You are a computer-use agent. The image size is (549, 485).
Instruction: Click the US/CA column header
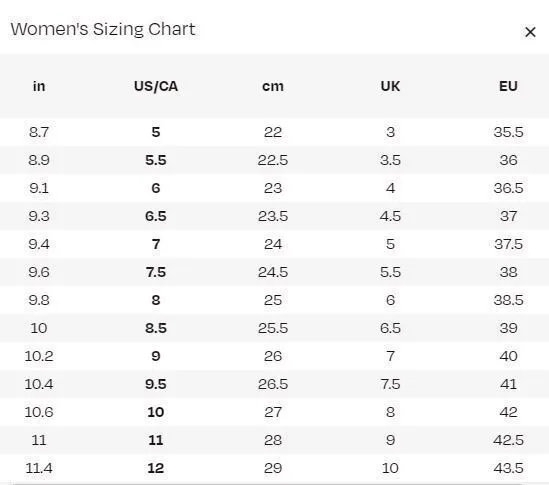pos(156,86)
